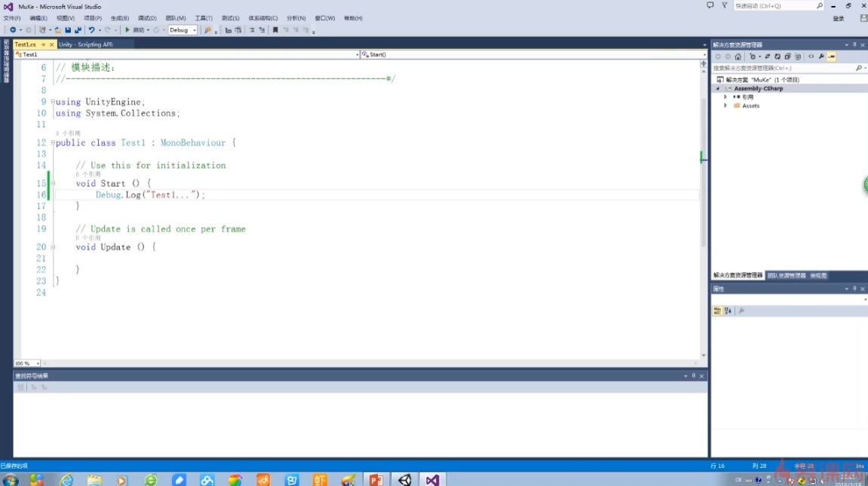
Task: Expand the Assets folder node
Action: 725,105
